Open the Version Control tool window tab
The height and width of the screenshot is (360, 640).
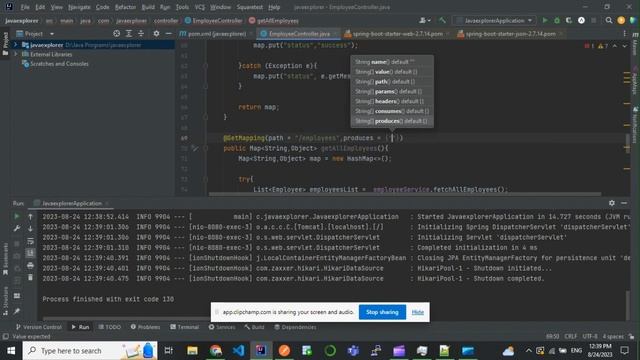[x=38, y=327]
